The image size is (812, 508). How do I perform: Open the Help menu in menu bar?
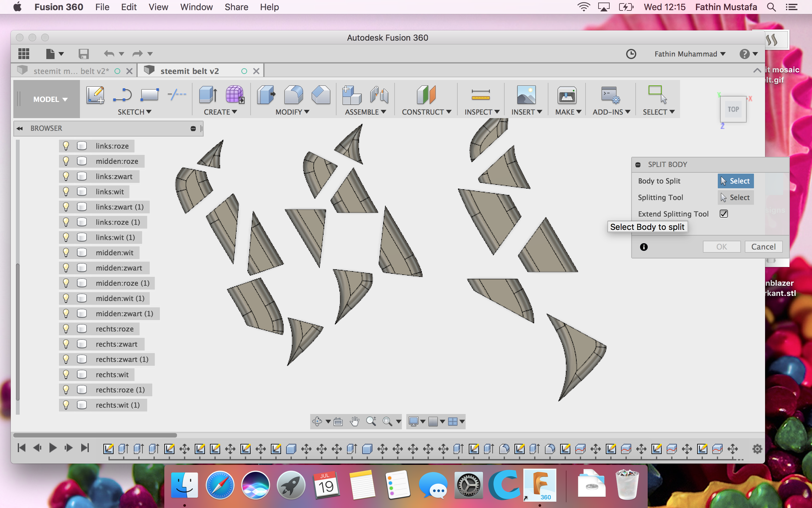pos(269,7)
